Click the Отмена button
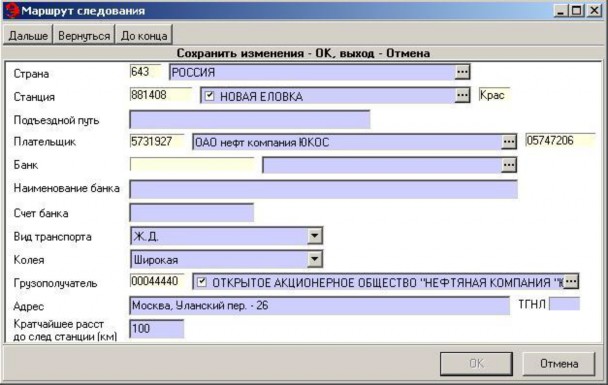 559,363
